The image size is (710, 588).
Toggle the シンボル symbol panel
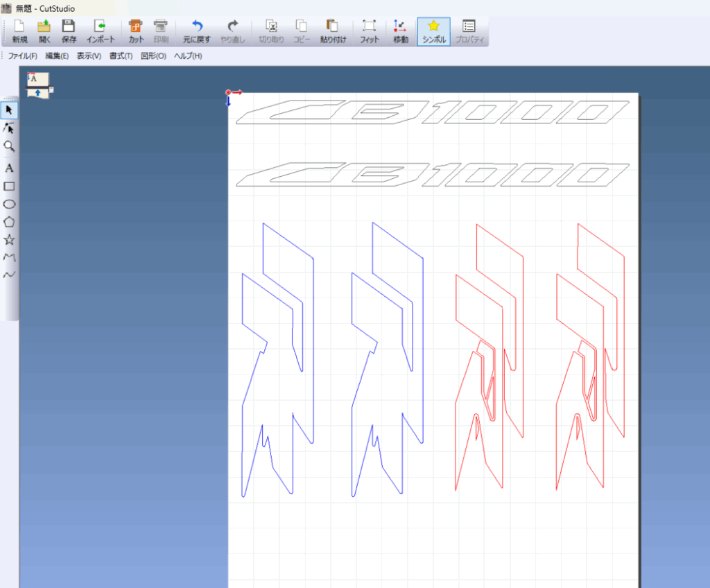pyautogui.click(x=434, y=32)
